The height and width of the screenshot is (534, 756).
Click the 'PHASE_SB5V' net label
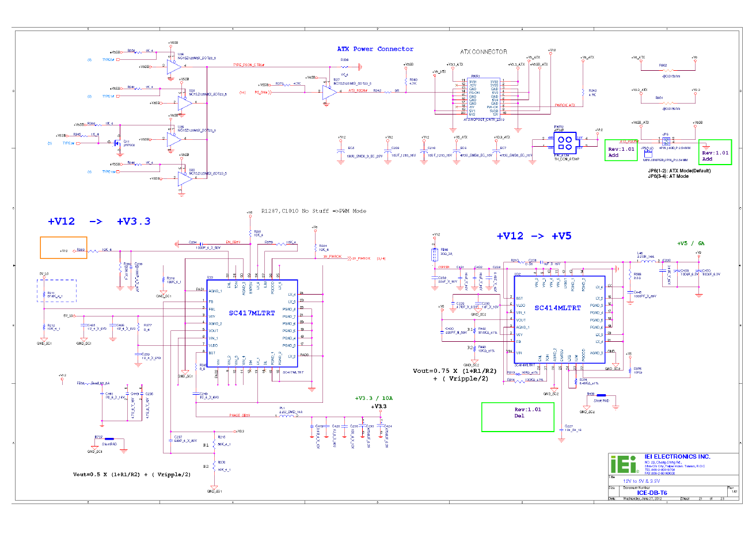pyautogui.click(x=240, y=415)
